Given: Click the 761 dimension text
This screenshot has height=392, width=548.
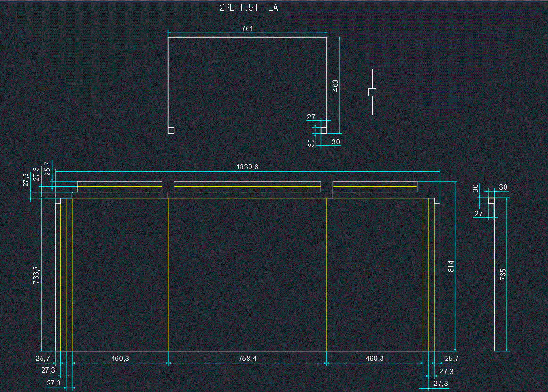Looking at the screenshot, I should point(248,29).
